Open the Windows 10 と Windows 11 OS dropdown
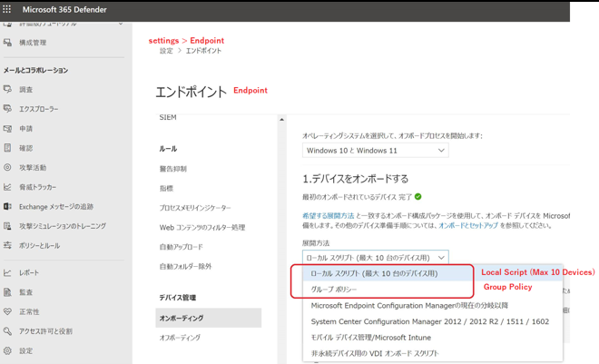The image size is (599, 364). pyautogui.click(x=375, y=151)
